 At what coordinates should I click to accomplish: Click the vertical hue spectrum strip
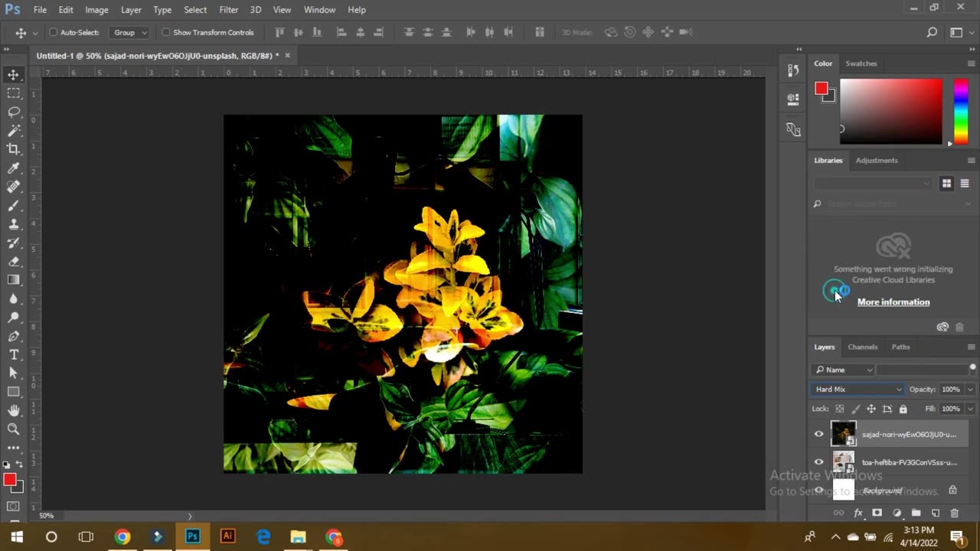pyautogui.click(x=960, y=111)
